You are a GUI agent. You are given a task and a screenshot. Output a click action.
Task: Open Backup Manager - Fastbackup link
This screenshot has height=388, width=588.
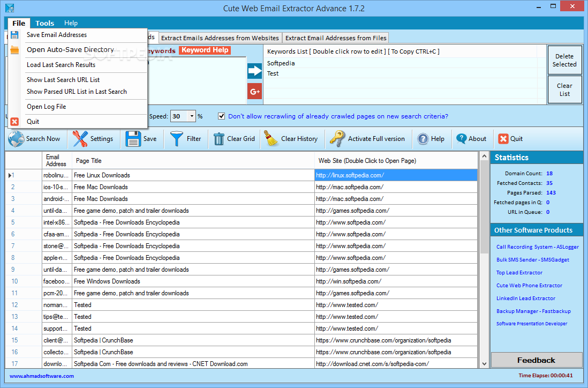tap(533, 311)
